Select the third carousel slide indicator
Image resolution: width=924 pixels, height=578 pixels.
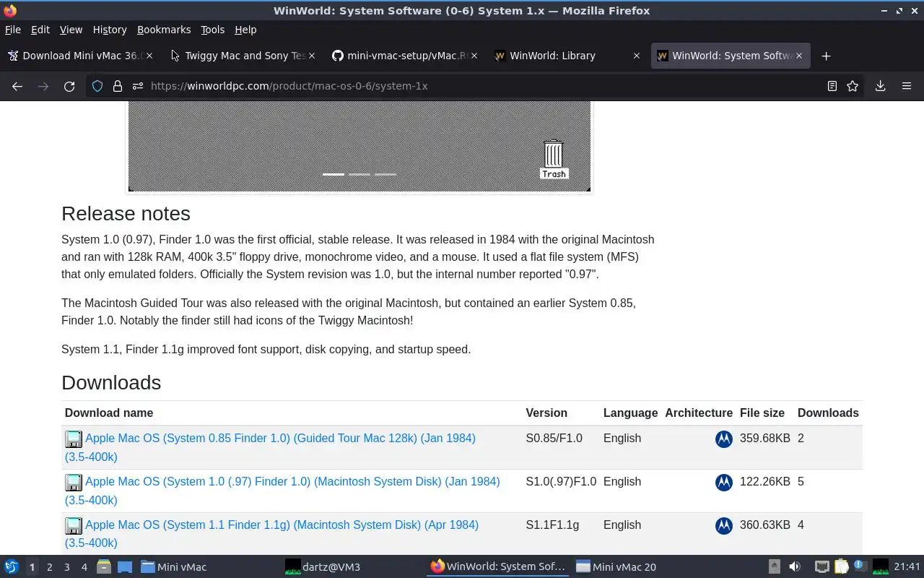(385, 174)
